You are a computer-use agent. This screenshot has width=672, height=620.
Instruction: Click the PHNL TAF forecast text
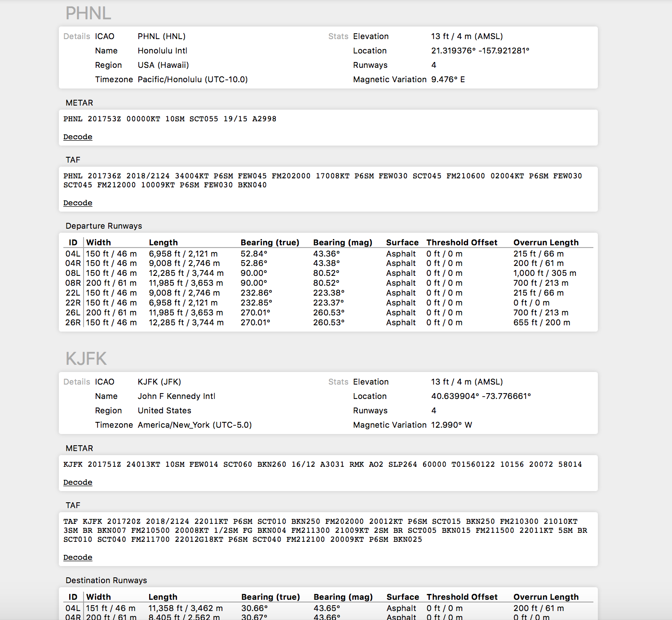point(323,181)
